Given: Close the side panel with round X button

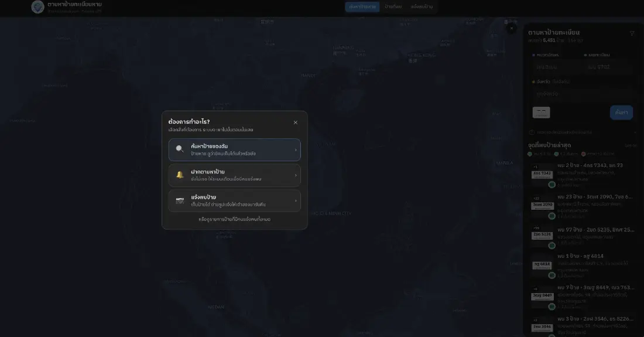Looking at the screenshot, I should click(x=511, y=28).
